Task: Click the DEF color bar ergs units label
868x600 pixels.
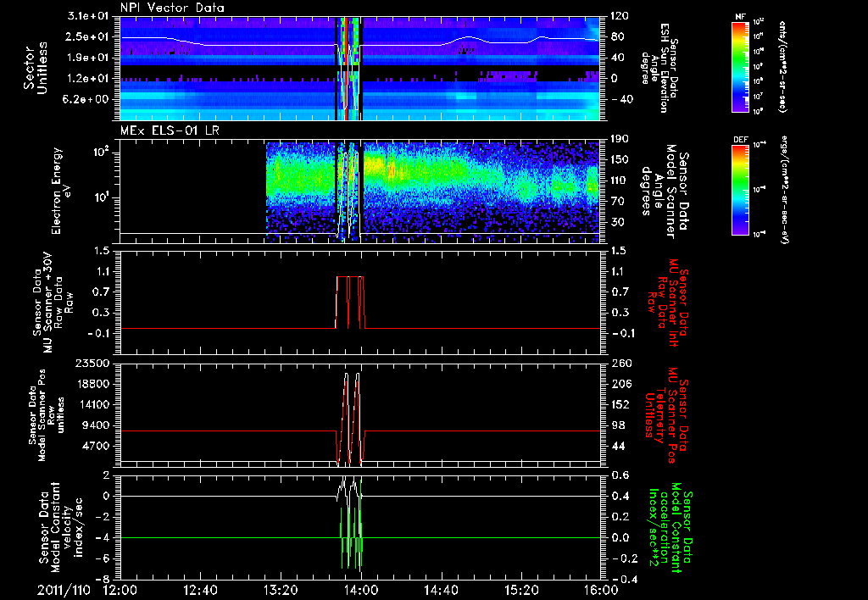Action: [784, 190]
